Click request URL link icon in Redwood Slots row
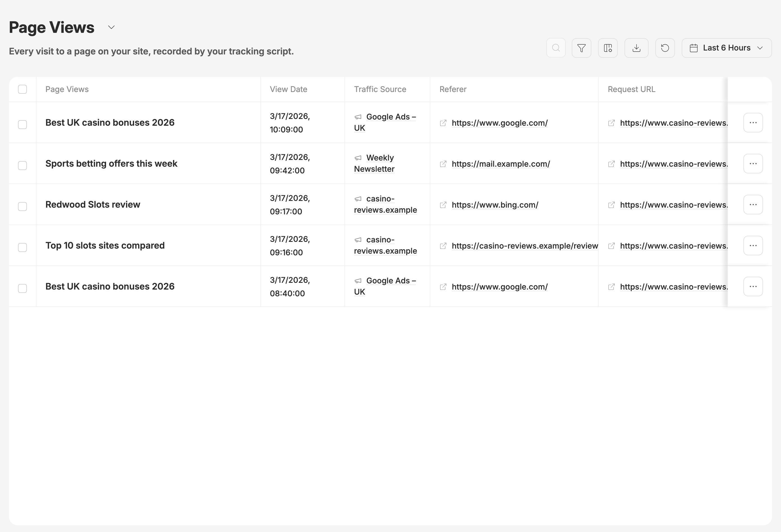Image resolution: width=781 pixels, height=532 pixels. [x=612, y=205]
